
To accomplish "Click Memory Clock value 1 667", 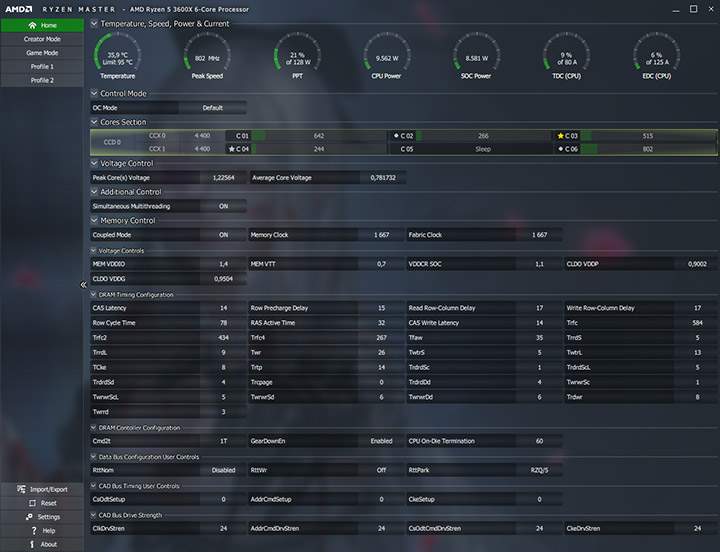I will coord(382,235).
